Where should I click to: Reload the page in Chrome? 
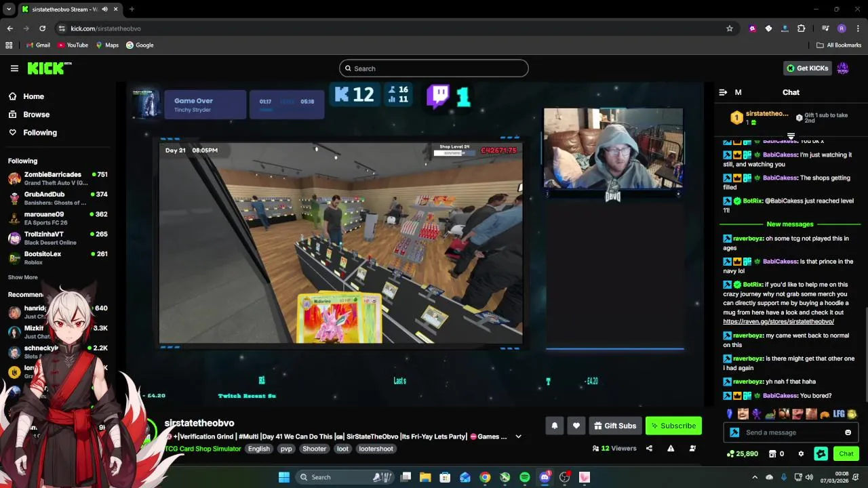pos(42,28)
